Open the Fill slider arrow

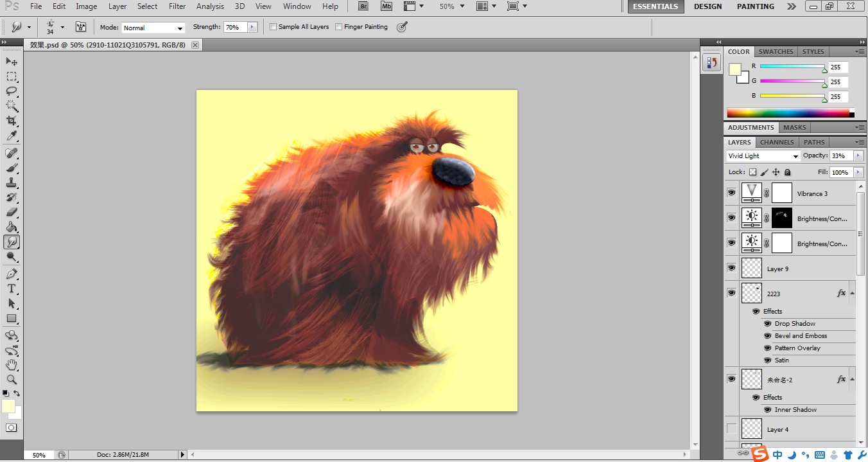858,172
